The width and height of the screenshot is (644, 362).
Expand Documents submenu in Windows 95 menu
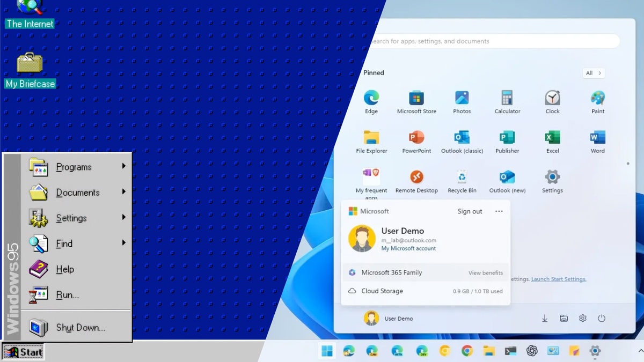pyautogui.click(x=76, y=192)
